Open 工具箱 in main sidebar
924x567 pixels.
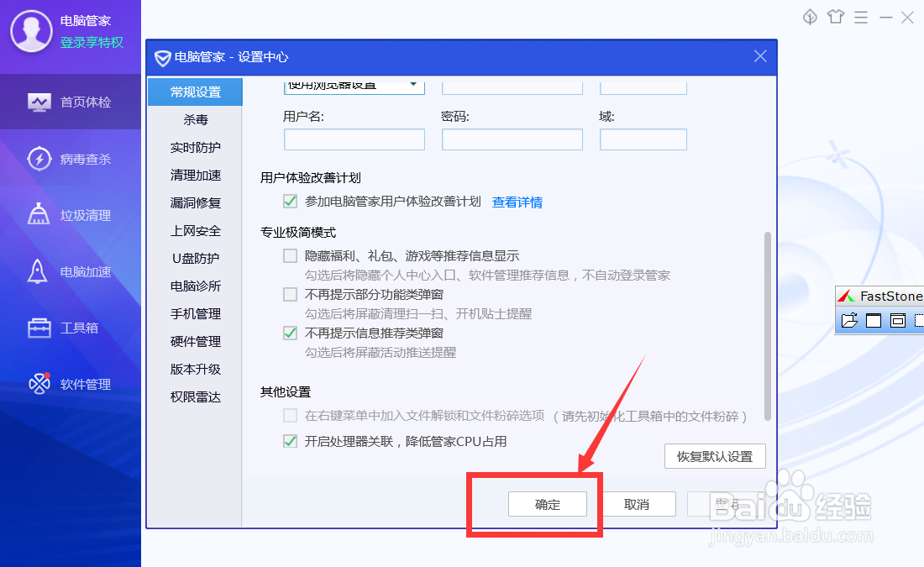[x=70, y=328]
